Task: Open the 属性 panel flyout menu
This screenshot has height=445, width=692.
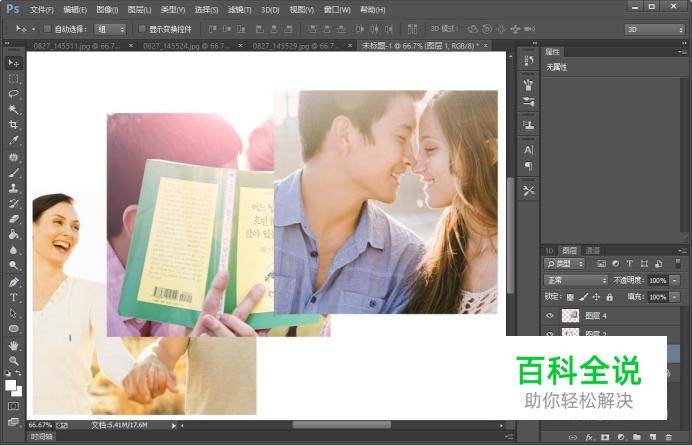Action: [x=682, y=52]
